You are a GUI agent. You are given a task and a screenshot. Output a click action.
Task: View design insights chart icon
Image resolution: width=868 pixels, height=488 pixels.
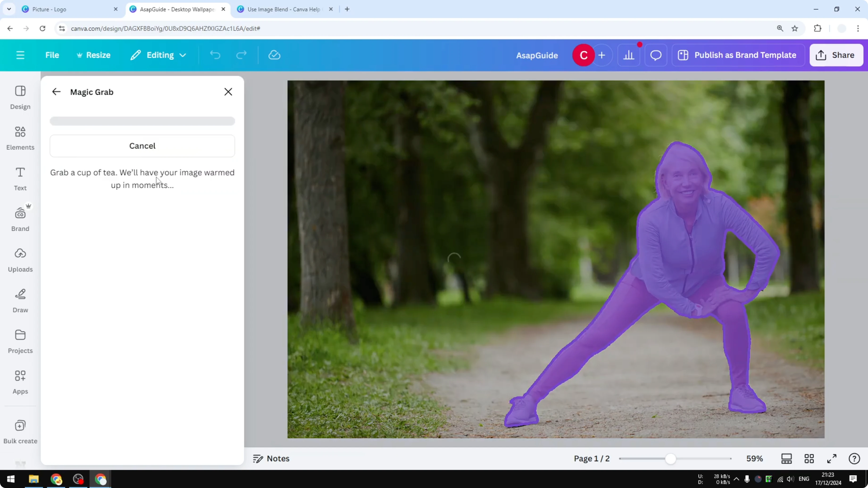[629, 55]
